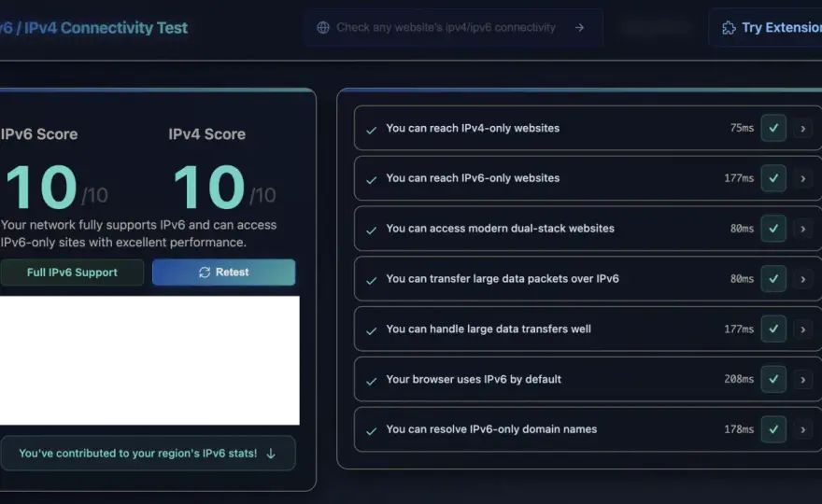Click the boxed checkmark on the dual-stack websites row
The height and width of the screenshot is (504, 822).
pos(773,229)
